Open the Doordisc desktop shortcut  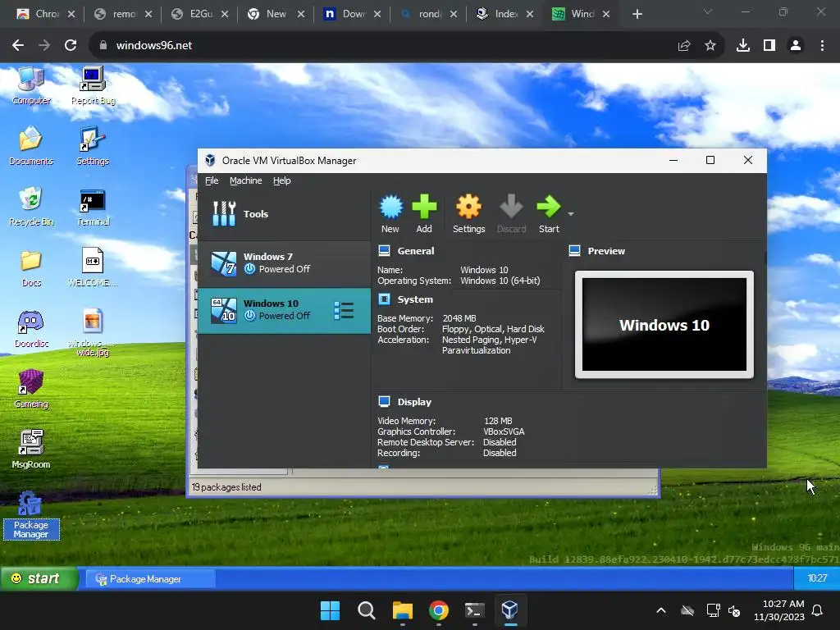tap(31, 329)
